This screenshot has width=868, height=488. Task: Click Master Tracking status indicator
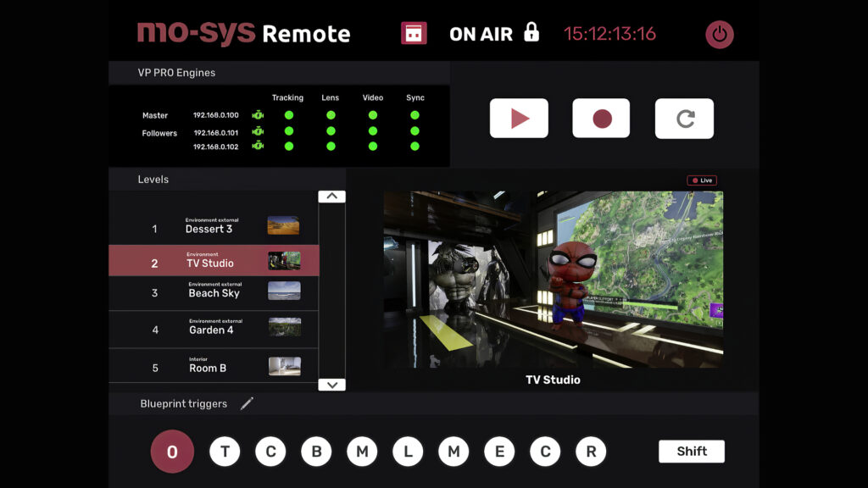[289, 115]
